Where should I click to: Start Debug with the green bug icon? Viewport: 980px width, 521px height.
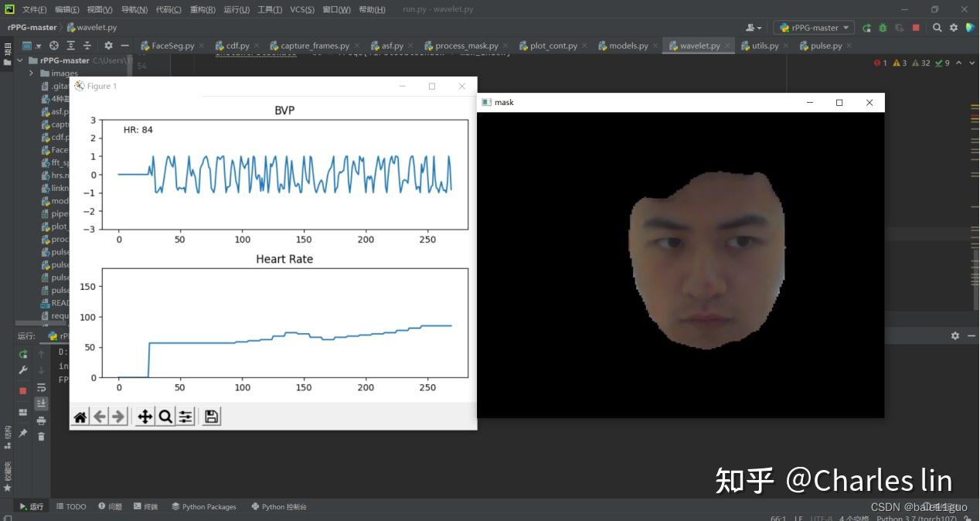pyautogui.click(x=883, y=28)
